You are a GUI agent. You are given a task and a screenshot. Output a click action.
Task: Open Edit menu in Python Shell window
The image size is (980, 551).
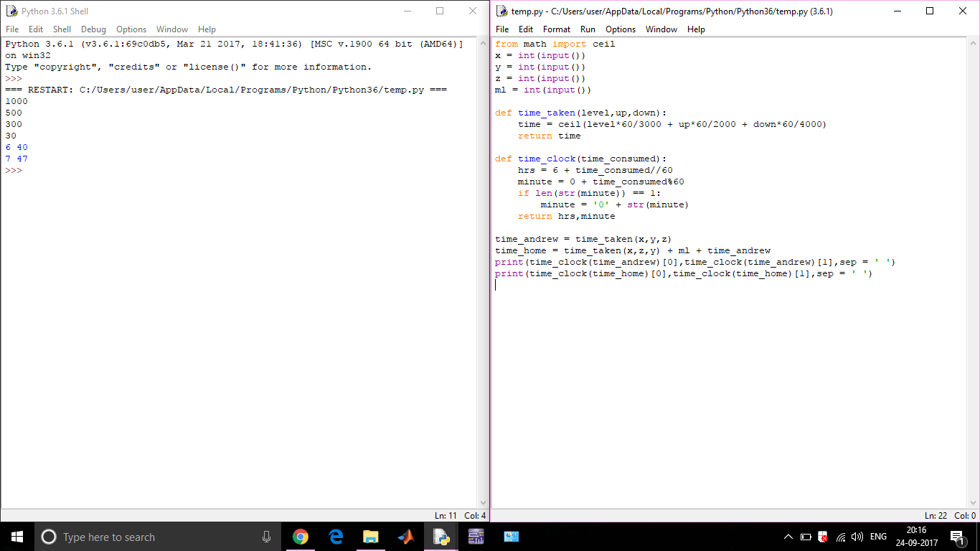pos(36,29)
